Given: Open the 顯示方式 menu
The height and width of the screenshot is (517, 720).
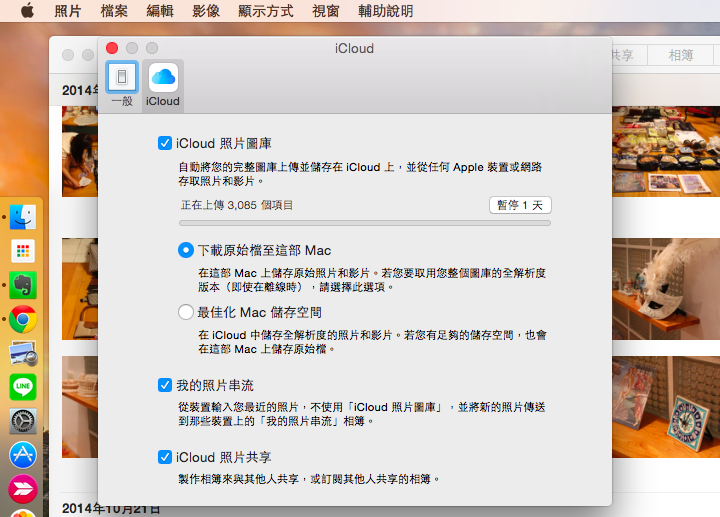Looking at the screenshot, I should click(x=266, y=11).
